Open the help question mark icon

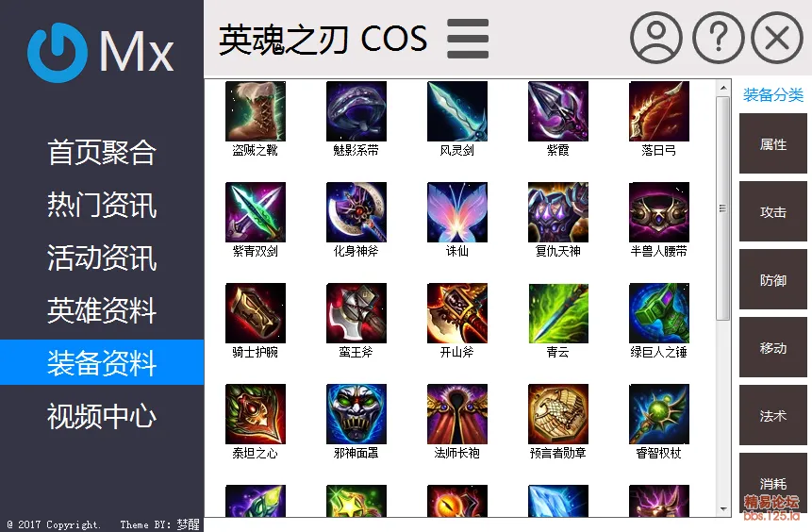pyautogui.click(x=718, y=38)
